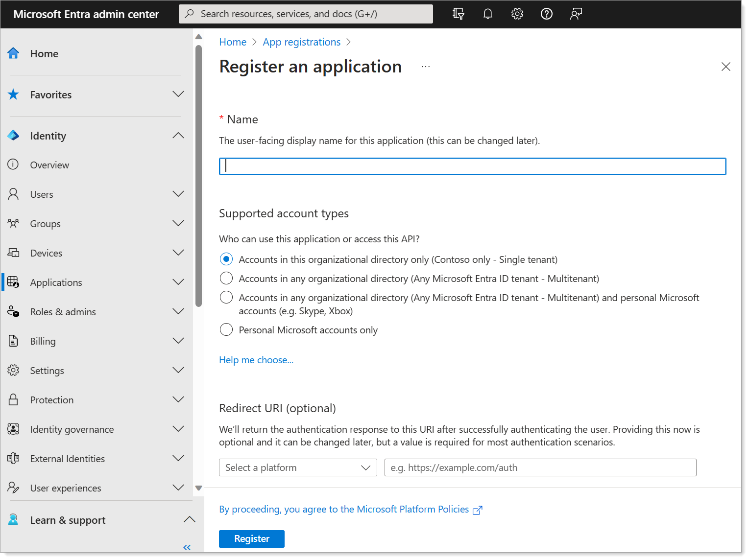749x560 pixels.
Task: Open the Help me choose link
Action: (x=256, y=360)
